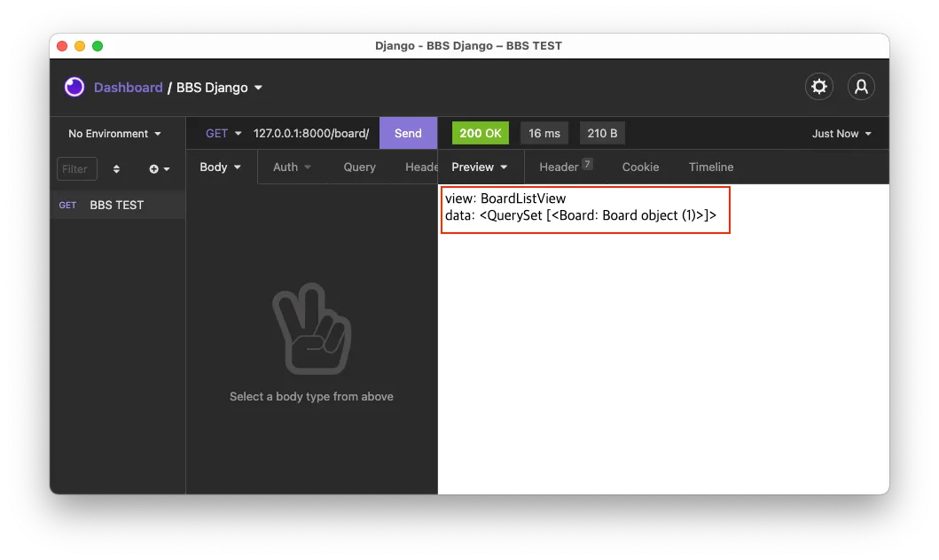Click the 16 ms response time tag
The width and height of the screenshot is (939, 560).
pyautogui.click(x=544, y=134)
